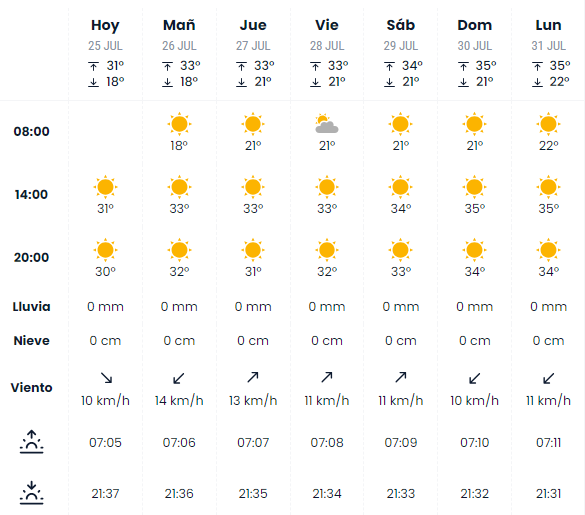The width and height of the screenshot is (585, 515).
Task: Click the Nieve row label
Action: click(x=31, y=340)
